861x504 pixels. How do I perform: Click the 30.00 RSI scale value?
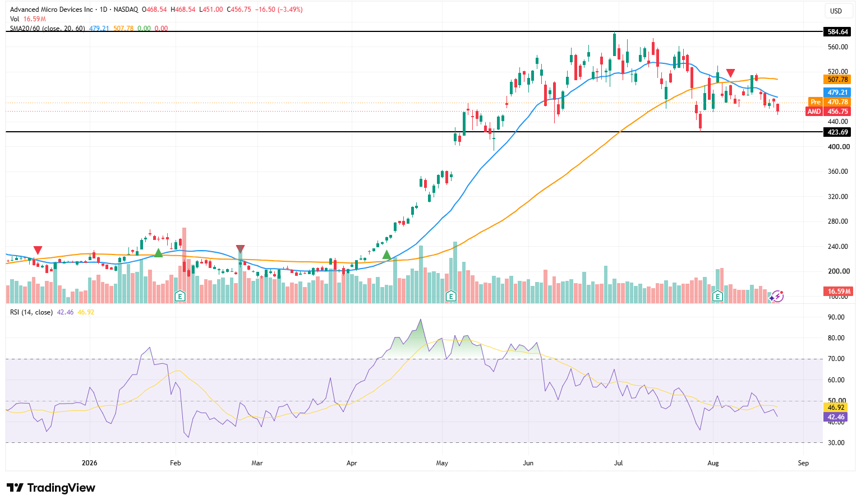(836, 443)
